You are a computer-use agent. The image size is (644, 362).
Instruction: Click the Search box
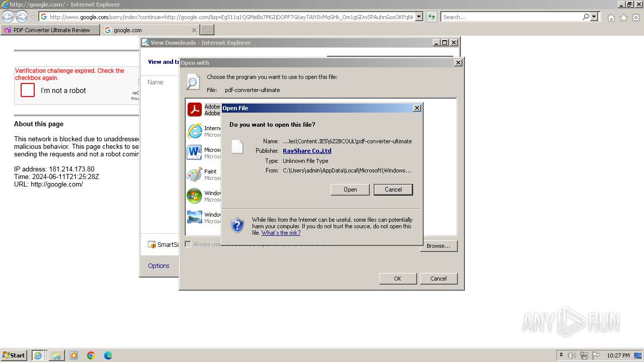(511, 17)
